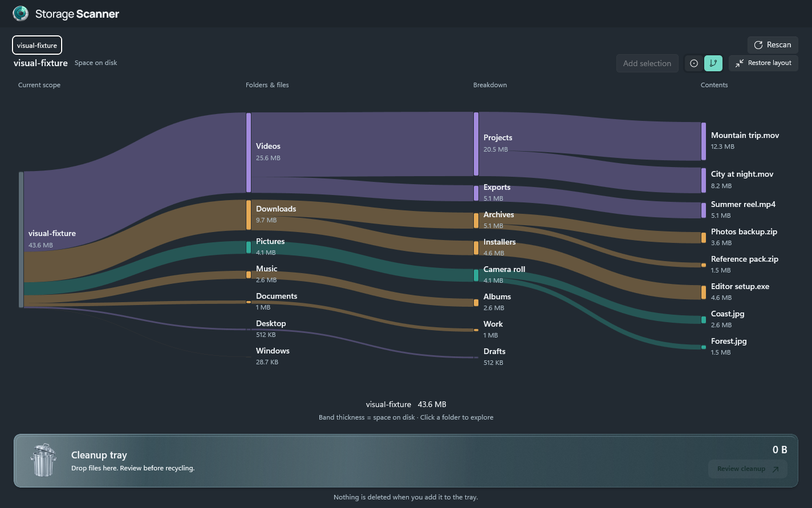812x508 pixels.
Task: Select the visual-fixture breadcrumb chip
Action: pos(37,45)
